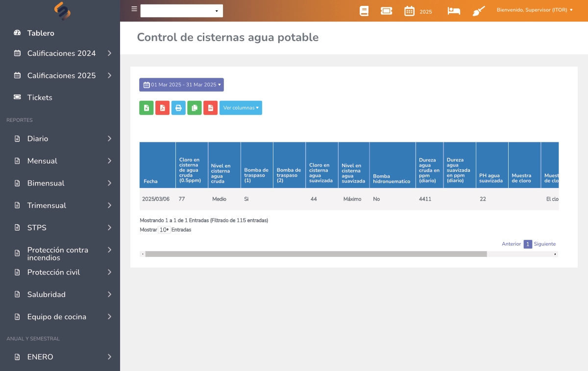The width and height of the screenshot is (588, 371).
Task: Click the bed icon in header
Action: (454, 11)
